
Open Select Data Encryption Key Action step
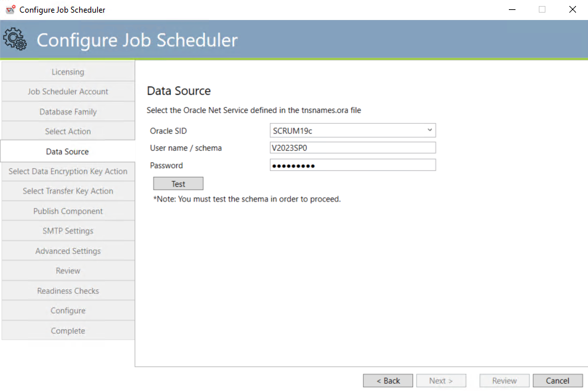coord(68,172)
